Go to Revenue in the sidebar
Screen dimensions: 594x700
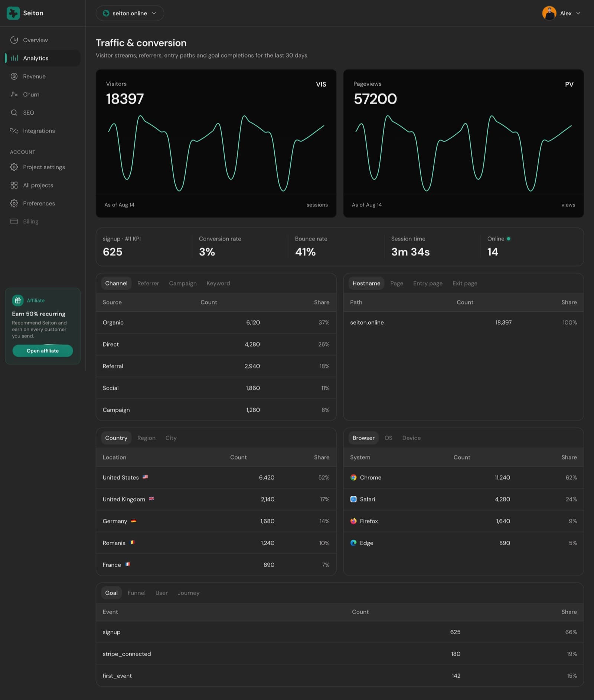[43, 76]
